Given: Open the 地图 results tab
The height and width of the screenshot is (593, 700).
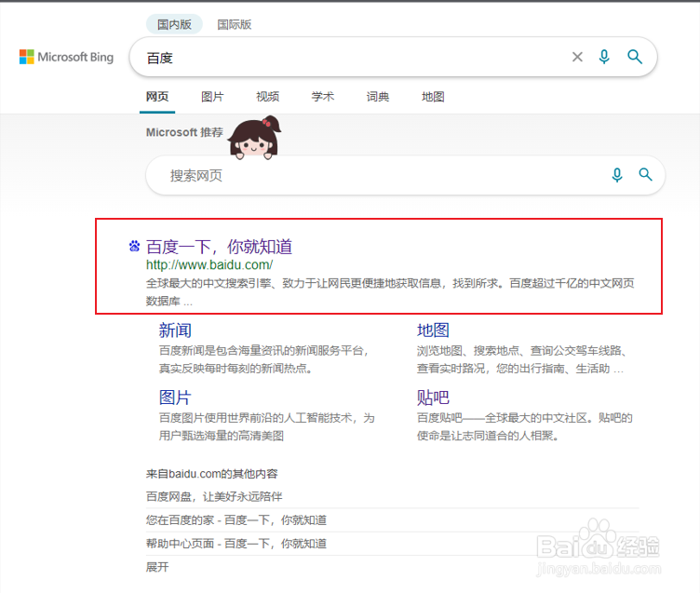Looking at the screenshot, I should pos(433,97).
